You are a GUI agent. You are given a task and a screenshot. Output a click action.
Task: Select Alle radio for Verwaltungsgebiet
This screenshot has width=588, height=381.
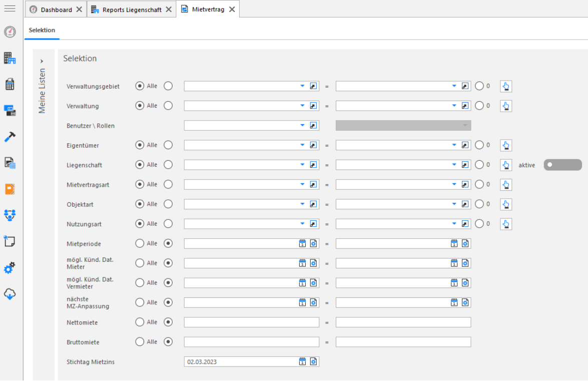click(140, 86)
